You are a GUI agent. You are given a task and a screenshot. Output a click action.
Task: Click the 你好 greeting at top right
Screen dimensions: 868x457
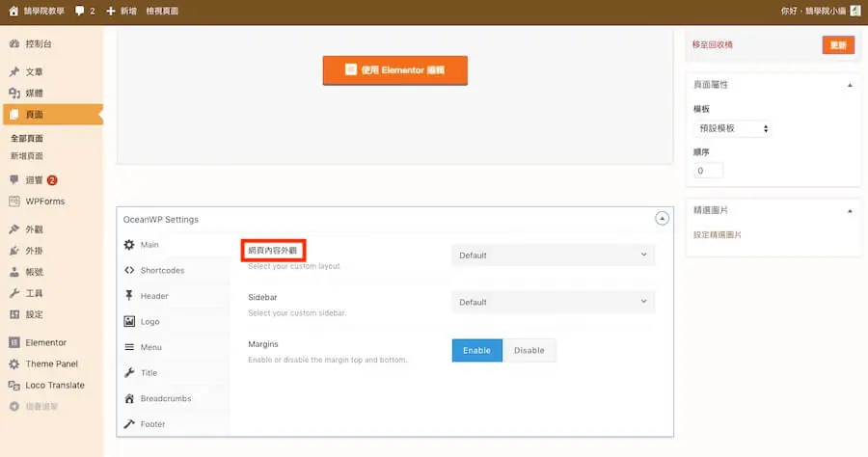click(813, 11)
